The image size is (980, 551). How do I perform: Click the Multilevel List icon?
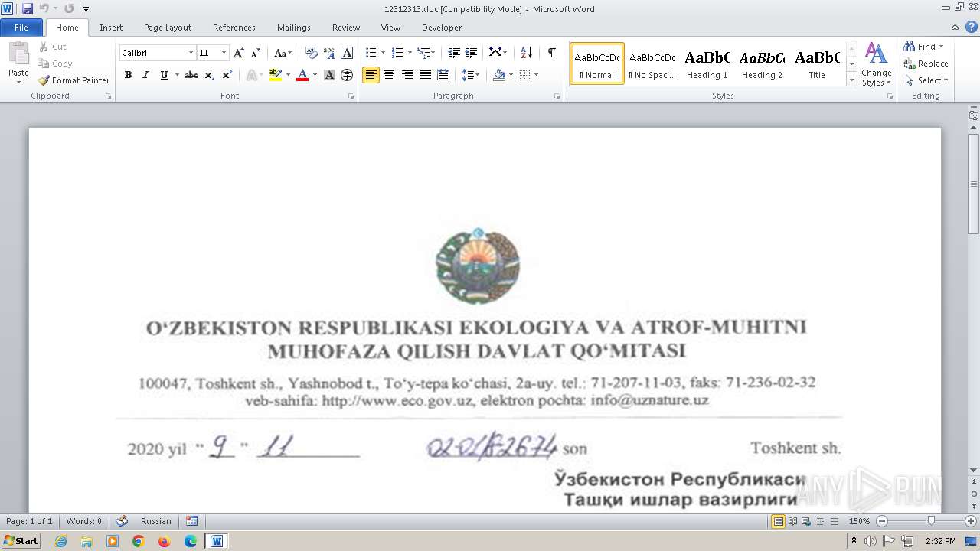tap(423, 53)
